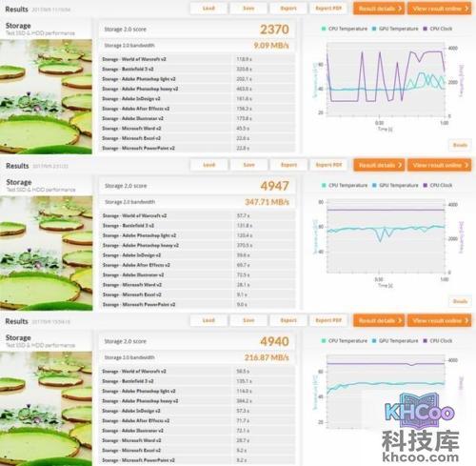Select World of Warcraft v2 row under 4947 score

[197, 215]
